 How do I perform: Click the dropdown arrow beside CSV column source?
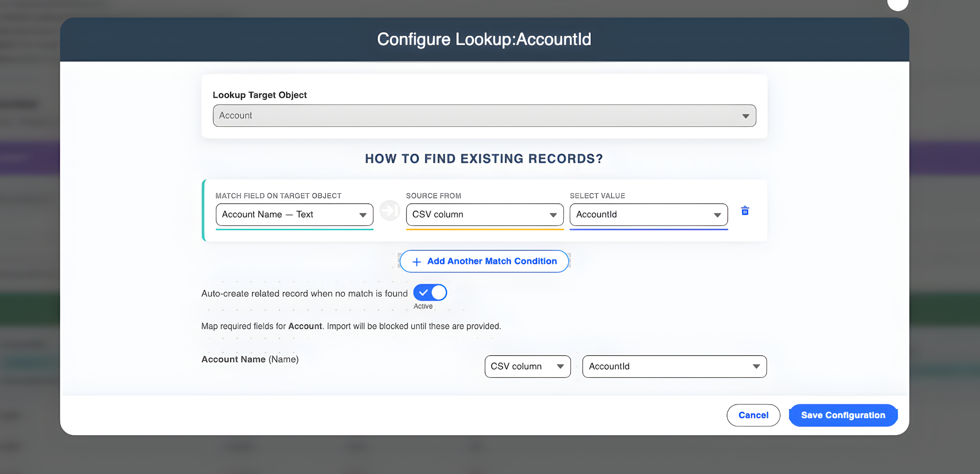tap(553, 215)
